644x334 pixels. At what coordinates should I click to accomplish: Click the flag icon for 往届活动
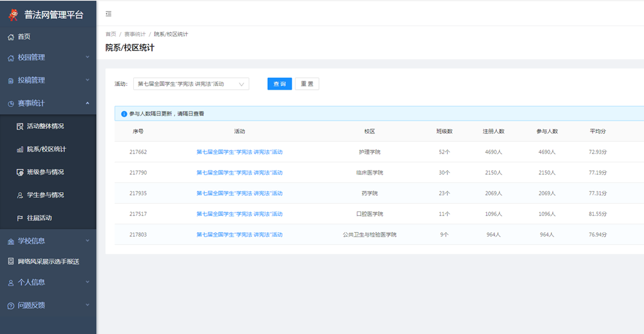click(x=20, y=218)
